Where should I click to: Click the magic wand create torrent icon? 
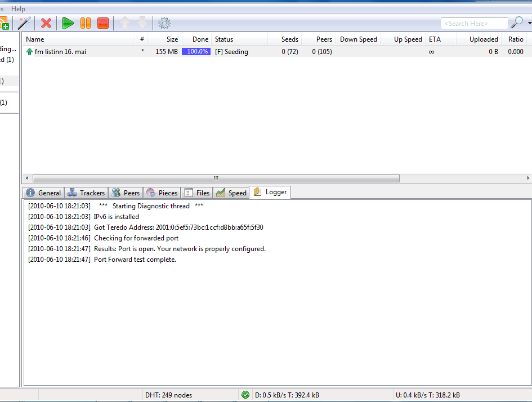[x=24, y=23]
